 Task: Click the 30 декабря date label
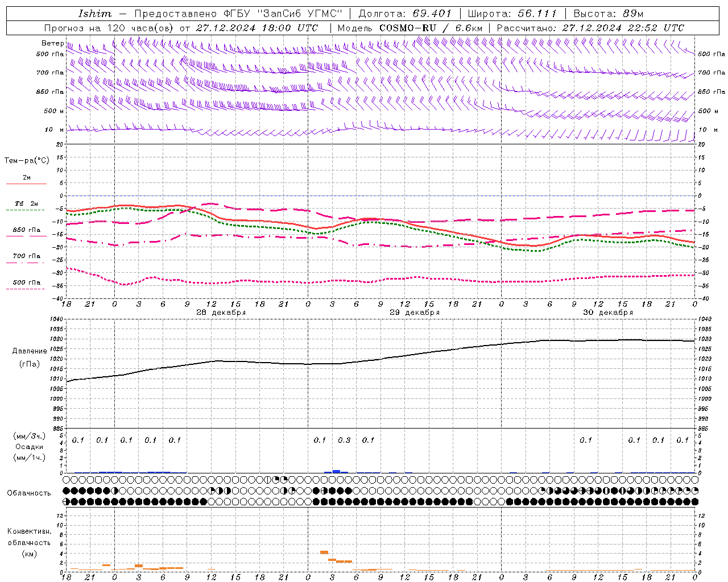click(x=607, y=313)
